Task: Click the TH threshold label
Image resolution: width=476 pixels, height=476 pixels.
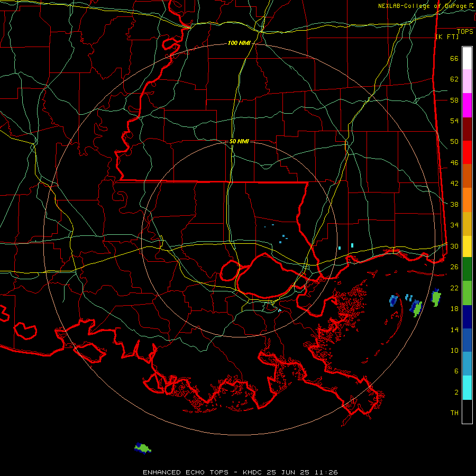Action: tap(454, 413)
